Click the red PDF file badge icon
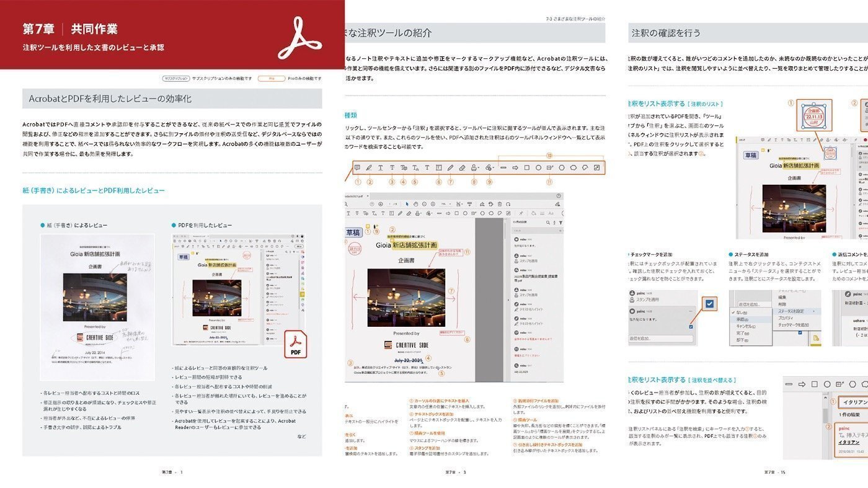The height and width of the screenshot is (488, 868). 296,344
